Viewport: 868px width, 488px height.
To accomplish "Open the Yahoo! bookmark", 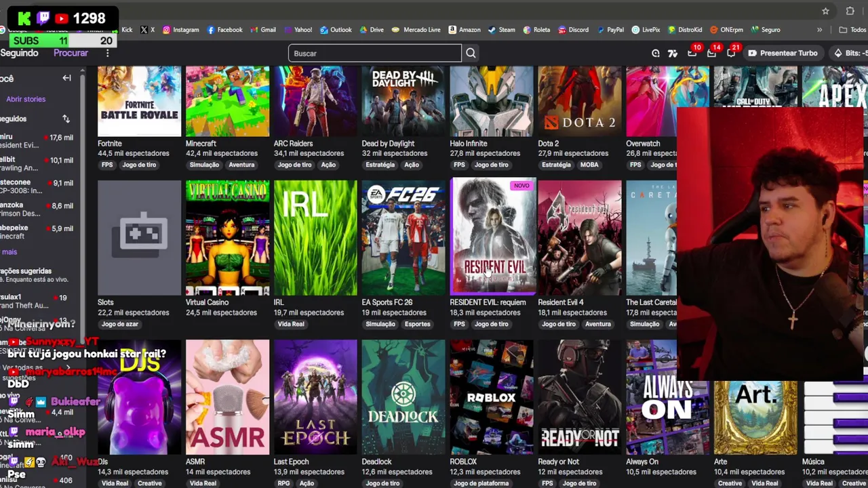I will (298, 30).
